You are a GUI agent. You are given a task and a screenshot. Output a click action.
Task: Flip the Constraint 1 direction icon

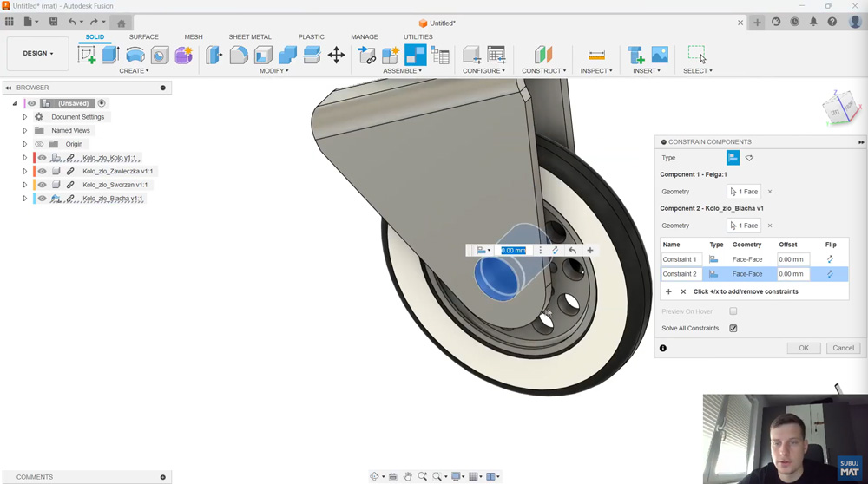(x=830, y=259)
